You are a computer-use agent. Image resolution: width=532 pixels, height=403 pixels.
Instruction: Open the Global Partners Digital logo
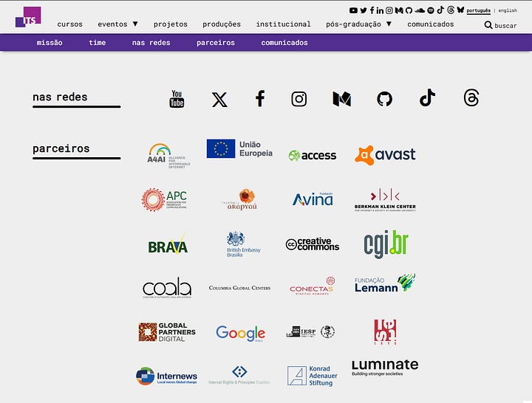(167, 332)
